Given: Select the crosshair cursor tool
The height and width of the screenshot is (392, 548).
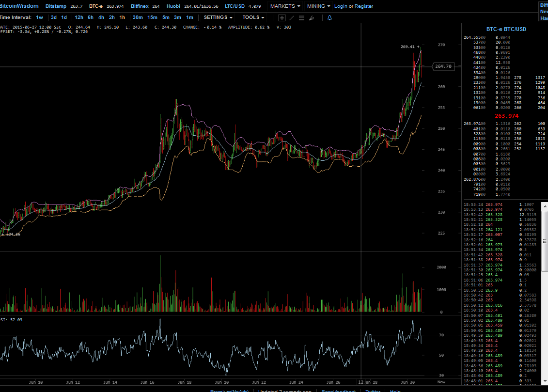Looking at the screenshot, I should (x=282, y=17).
